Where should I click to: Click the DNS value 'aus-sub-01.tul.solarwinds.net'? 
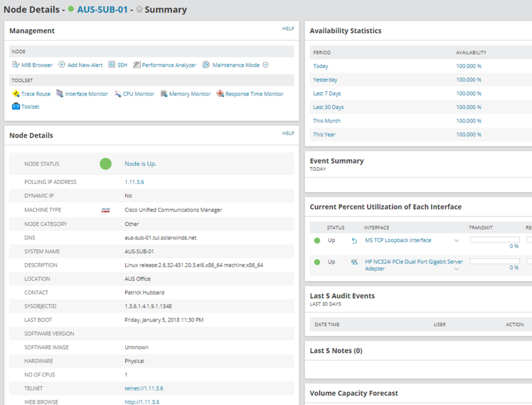click(x=161, y=238)
